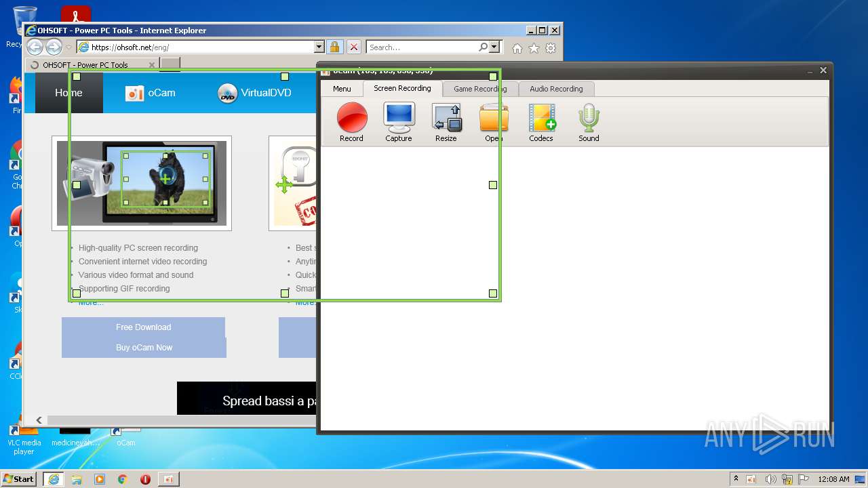Click the security lock icon in IE

tap(334, 47)
